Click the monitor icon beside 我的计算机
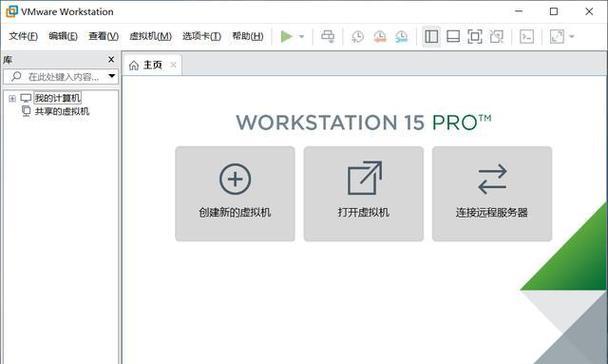 (26, 98)
